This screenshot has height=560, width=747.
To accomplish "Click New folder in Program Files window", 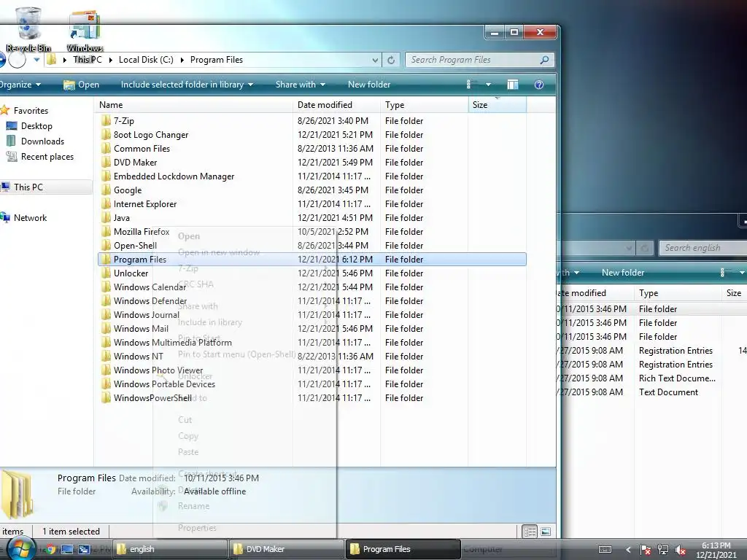I will (x=369, y=85).
